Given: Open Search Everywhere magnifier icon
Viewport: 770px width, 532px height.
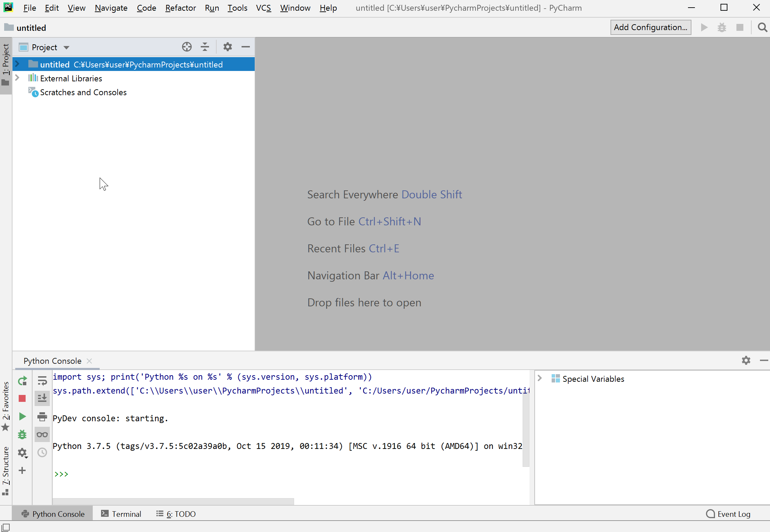Looking at the screenshot, I should (x=762, y=27).
